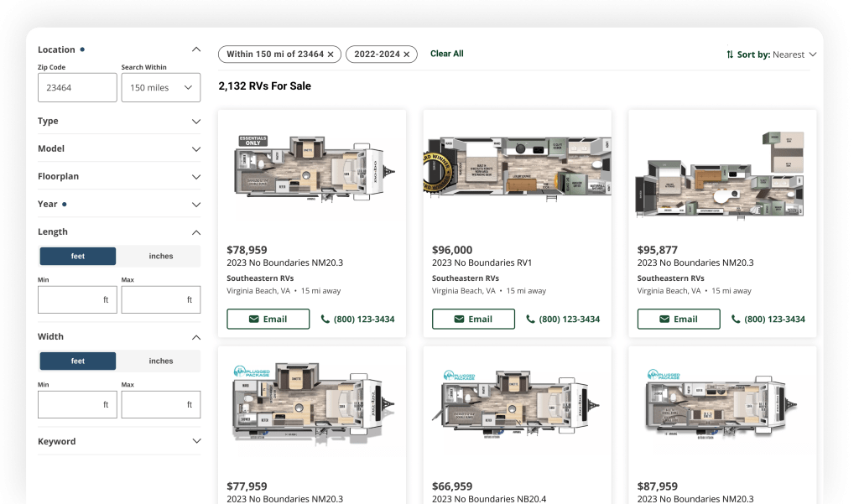This screenshot has height=504, width=859.
Task: Open the '2023 No Boundaries RV1' listing title
Action: click(x=482, y=263)
